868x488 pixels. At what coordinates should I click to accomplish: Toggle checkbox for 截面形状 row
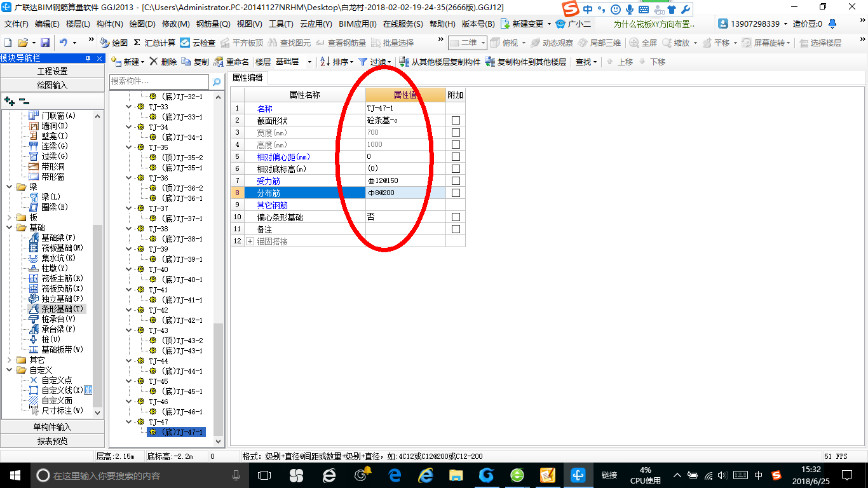click(456, 121)
